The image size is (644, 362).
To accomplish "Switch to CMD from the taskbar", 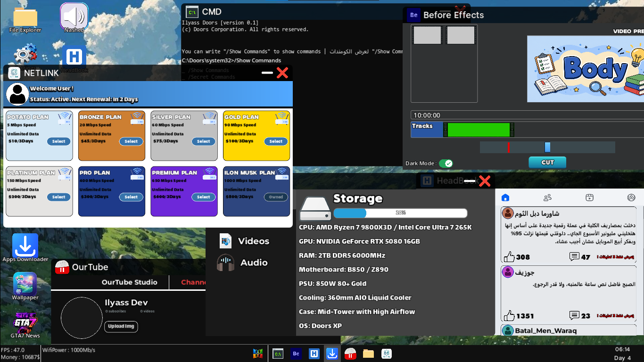I will tap(278, 354).
